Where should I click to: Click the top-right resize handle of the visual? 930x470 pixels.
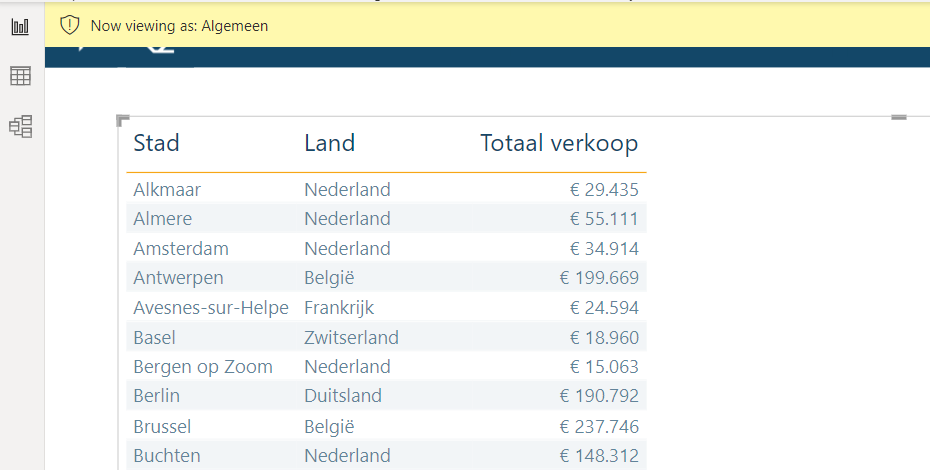[898, 118]
